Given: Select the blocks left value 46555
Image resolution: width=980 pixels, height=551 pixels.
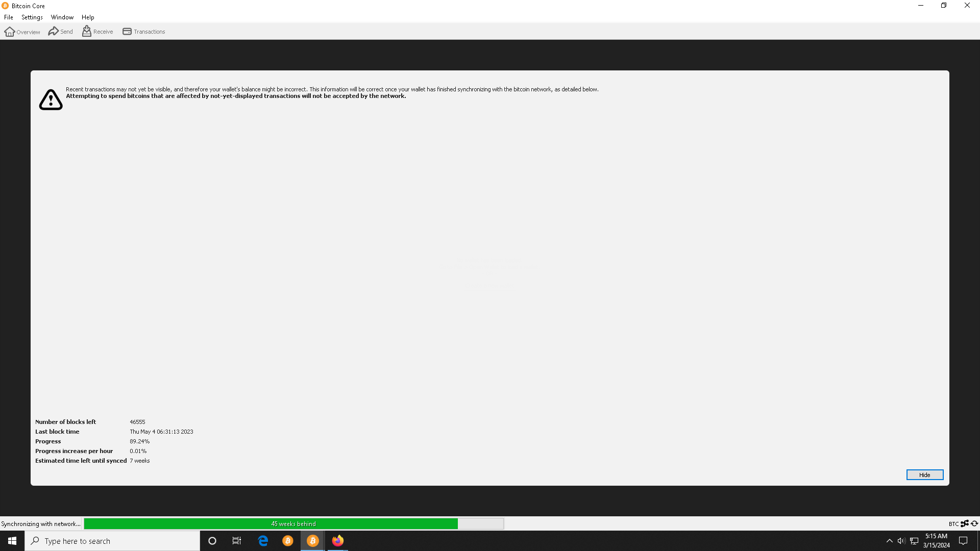Looking at the screenshot, I should pyautogui.click(x=137, y=422).
